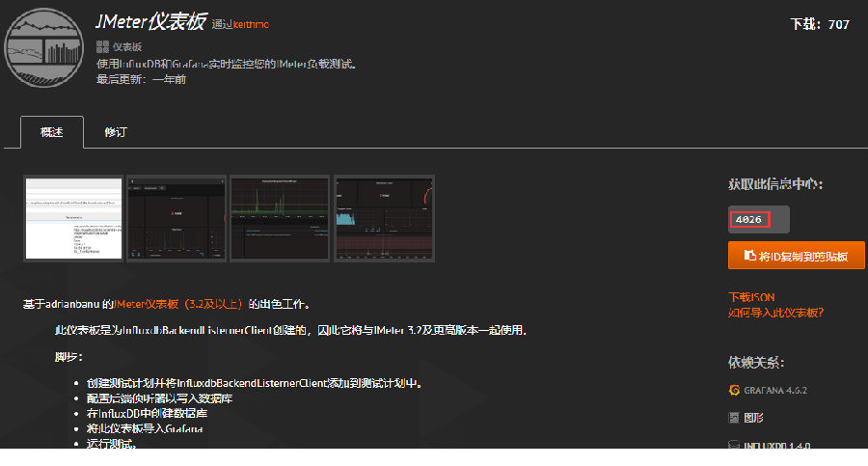Click the JMeter dashboard round logo
Screen dimensions: 868x466
43,47
